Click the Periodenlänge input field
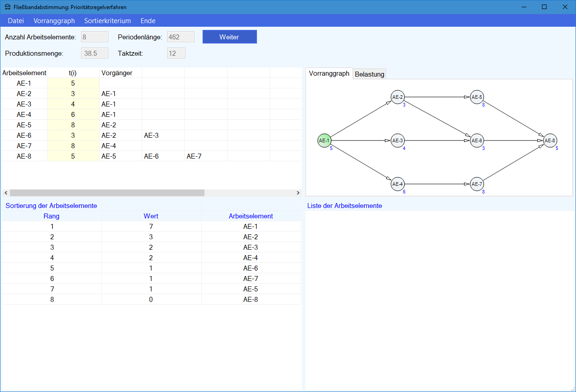This screenshot has height=392, width=576. (180, 37)
